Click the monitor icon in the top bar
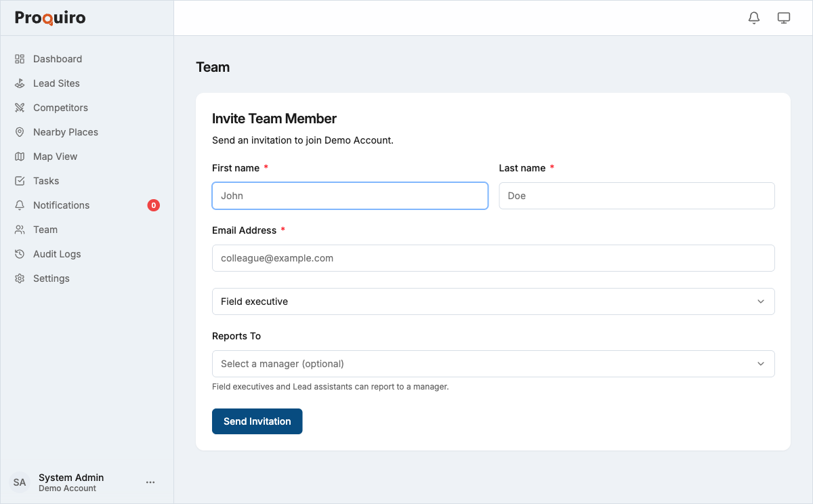 point(784,18)
